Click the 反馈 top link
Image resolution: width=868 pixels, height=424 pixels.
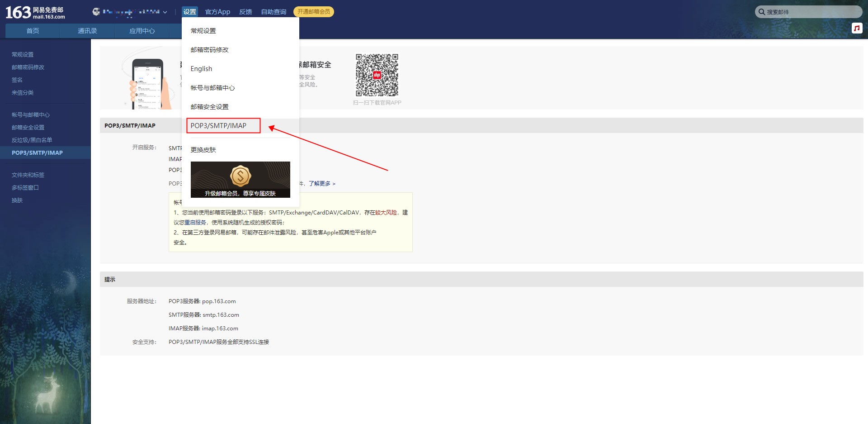tap(245, 12)
